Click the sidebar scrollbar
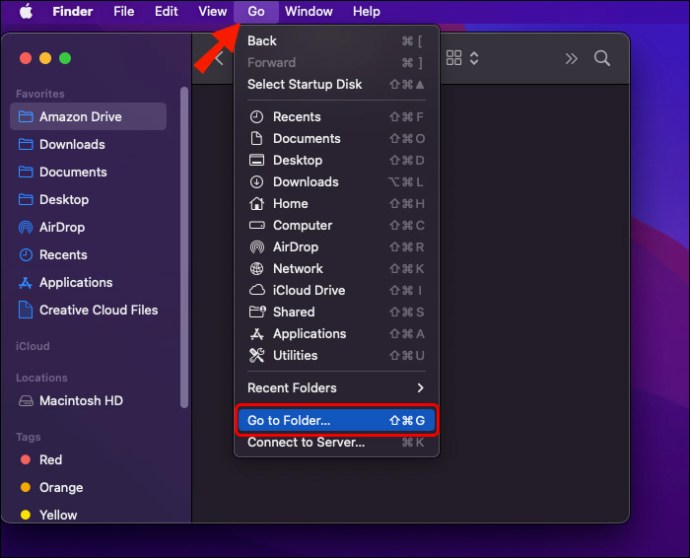 (184, 247)
